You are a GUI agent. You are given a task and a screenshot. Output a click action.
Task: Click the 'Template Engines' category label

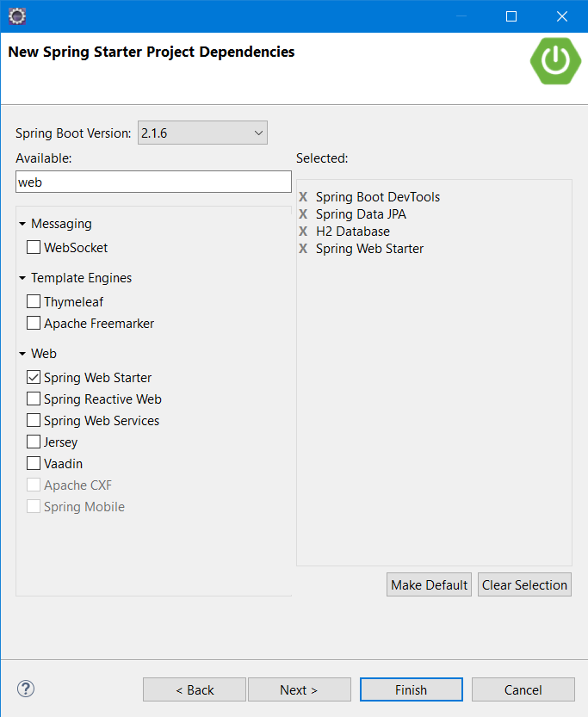82,278
